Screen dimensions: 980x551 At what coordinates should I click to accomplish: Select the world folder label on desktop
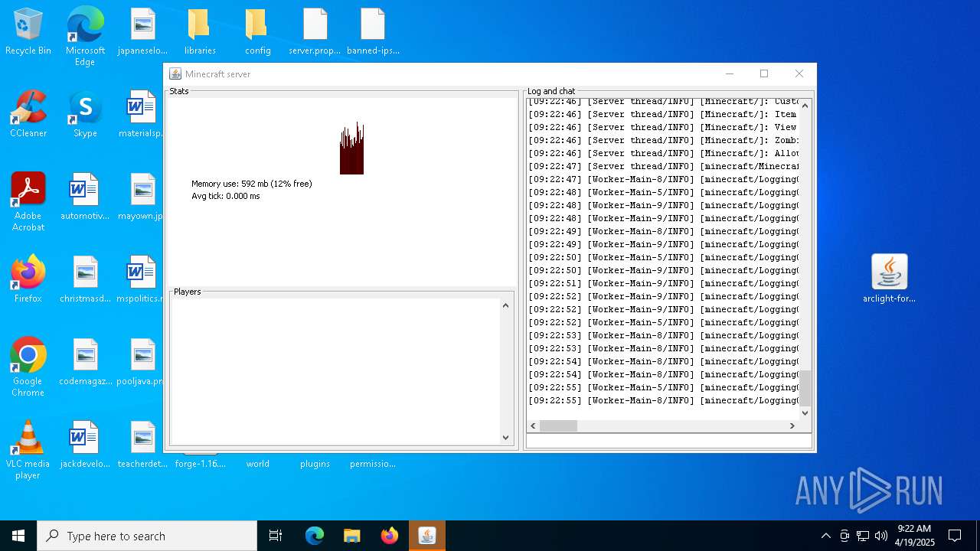(257, 464)
